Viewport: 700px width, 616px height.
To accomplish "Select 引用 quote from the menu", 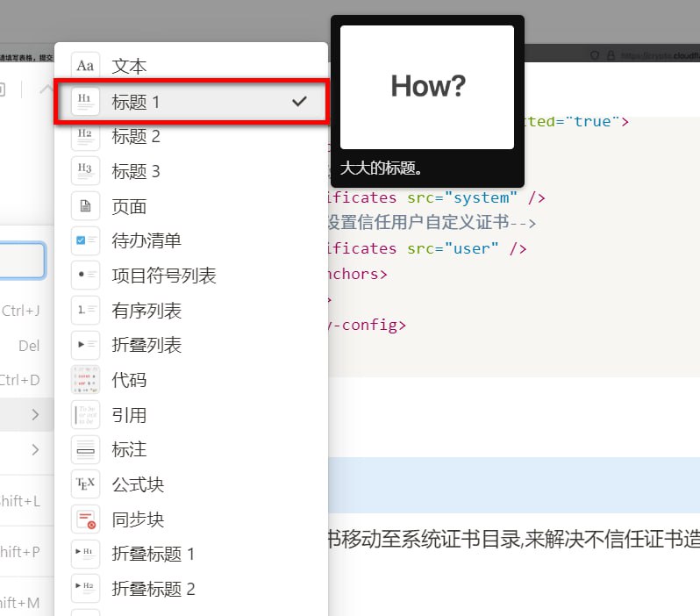I will point(129,415).
